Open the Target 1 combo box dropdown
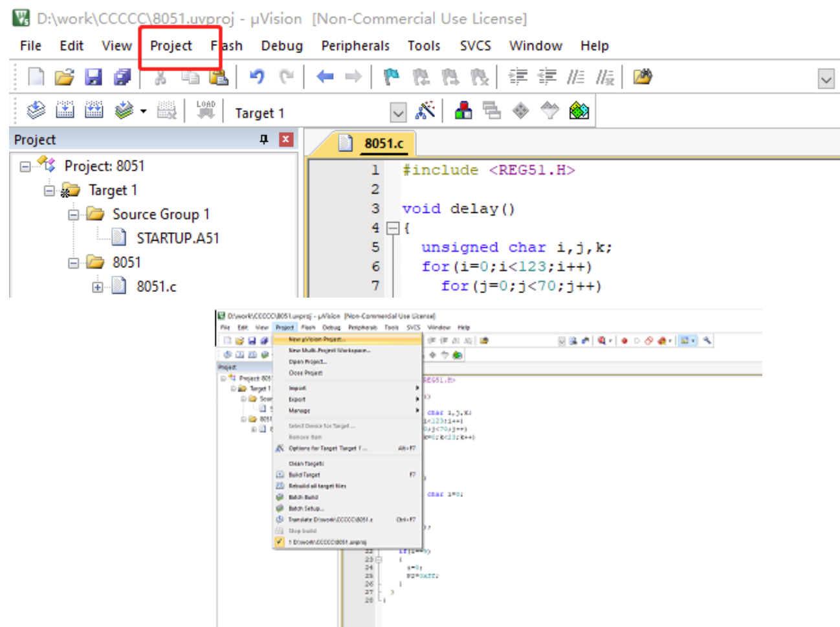 tap(398, 113)
